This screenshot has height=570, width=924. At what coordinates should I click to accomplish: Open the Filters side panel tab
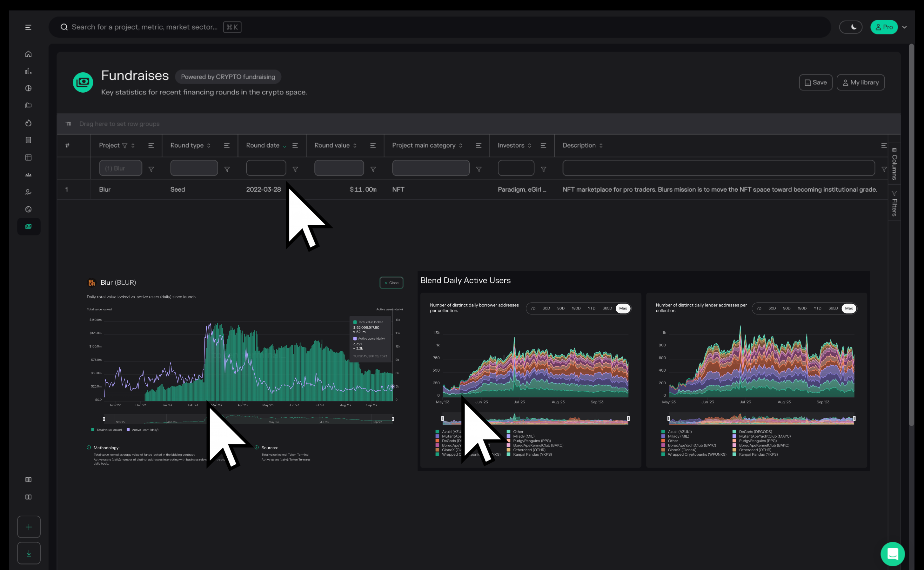[x=894, y=203]
